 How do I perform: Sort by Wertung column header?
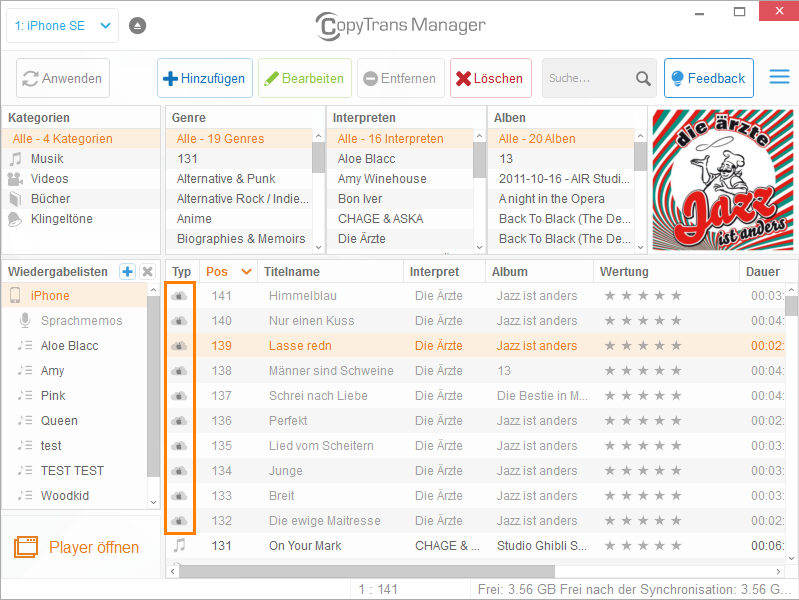[x=667, y=271]
